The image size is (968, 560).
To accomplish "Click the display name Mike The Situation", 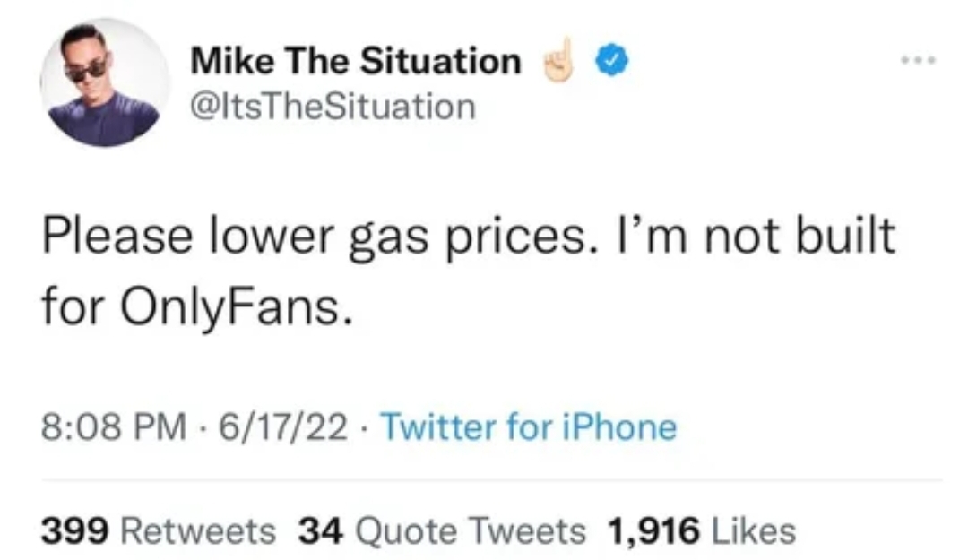I will [x=356, y=61].
